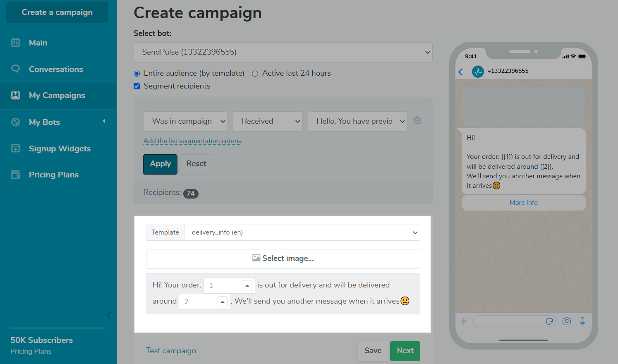The height and width of the screenshot is (364, 618).
Task: Click the Pricing Plans sidebar icon
Action: [16, 175]
